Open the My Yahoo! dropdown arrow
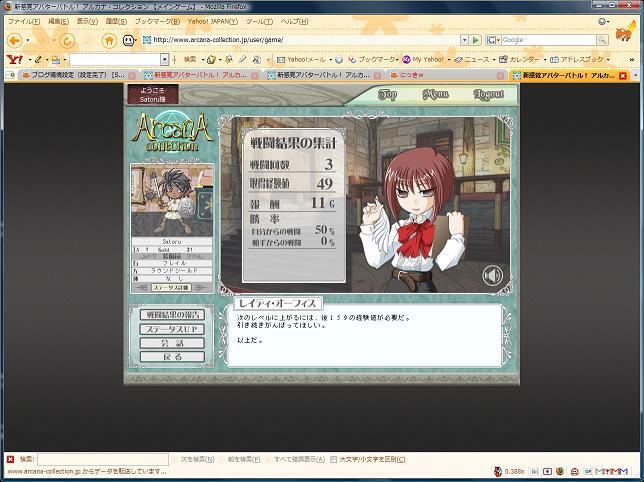644x482 pixels. pos(448,60)
